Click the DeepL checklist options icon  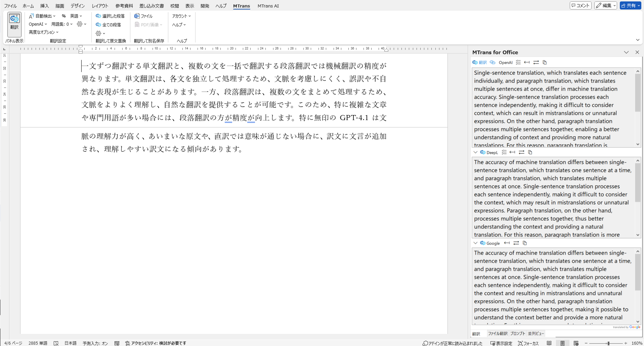click(504, 152)
